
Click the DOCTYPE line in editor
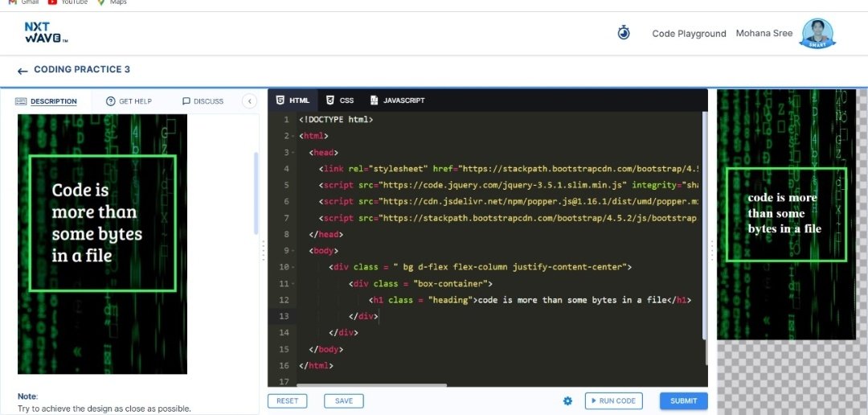click(x=336, y=120)
